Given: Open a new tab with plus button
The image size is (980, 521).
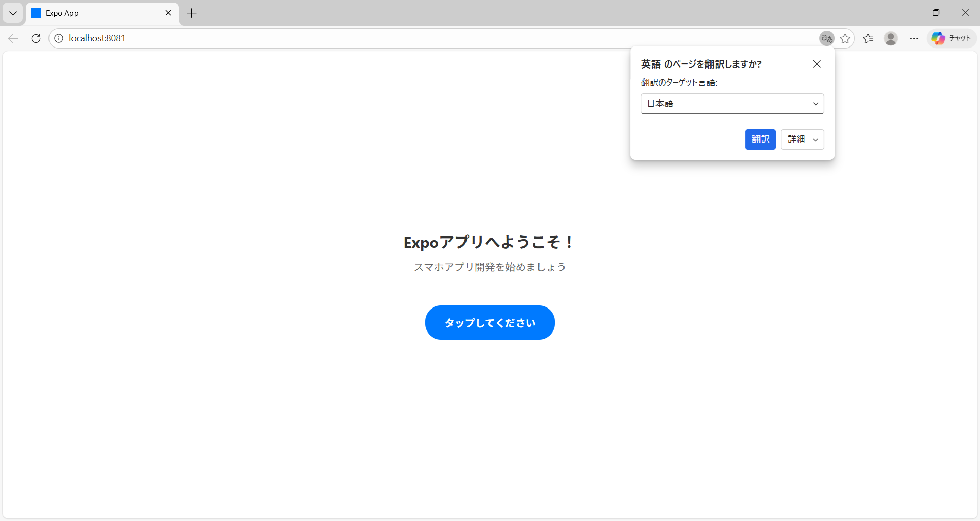Looking at the screenshot, I should 192,13.
